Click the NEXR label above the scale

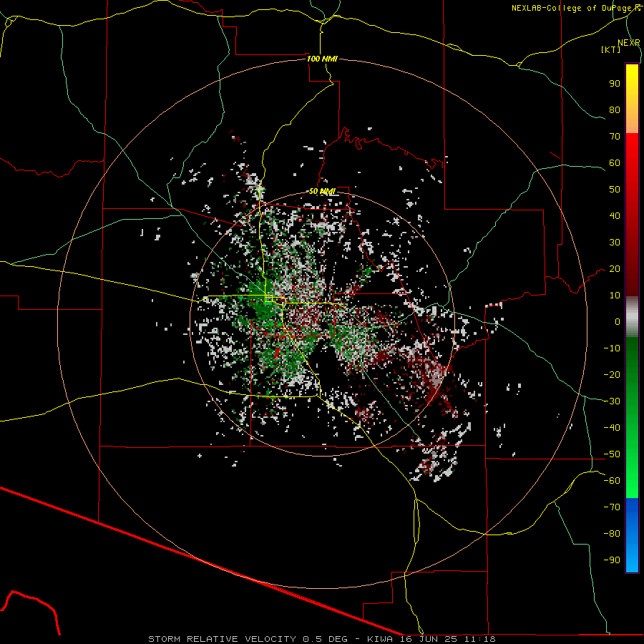click(x=628, y=43)
